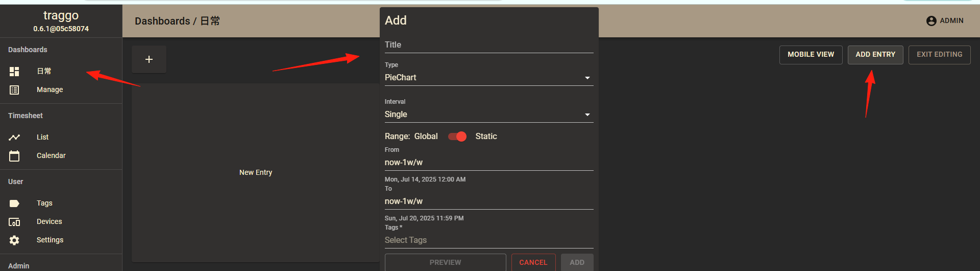Click the MOBILE VIEW button
This screenshot has height=271, width=980.
[811, 55]
